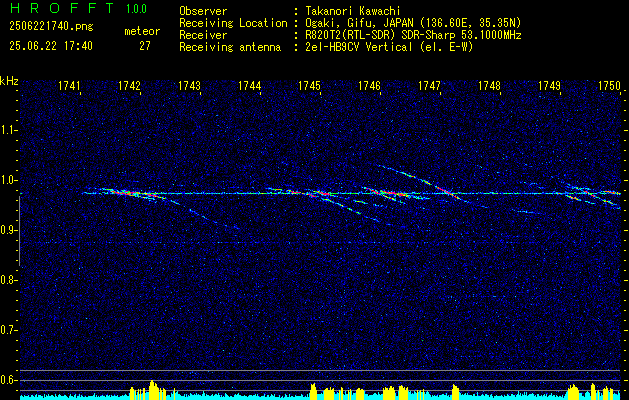629x400 pixels.
Task: Click the 0.8 kHz frequency label
Action: point(8,280)
